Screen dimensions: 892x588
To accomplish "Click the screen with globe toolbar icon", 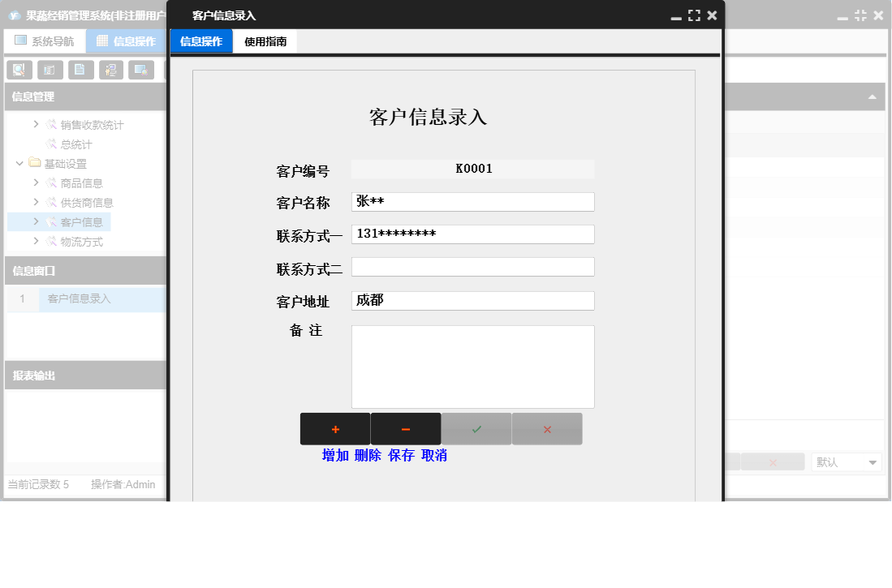I will pos(143,70).
